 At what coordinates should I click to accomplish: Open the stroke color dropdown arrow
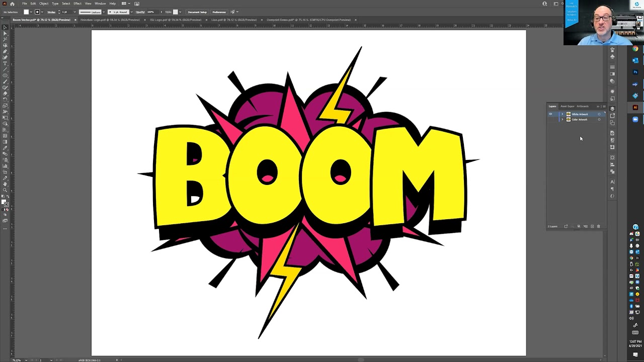point(42,12)
